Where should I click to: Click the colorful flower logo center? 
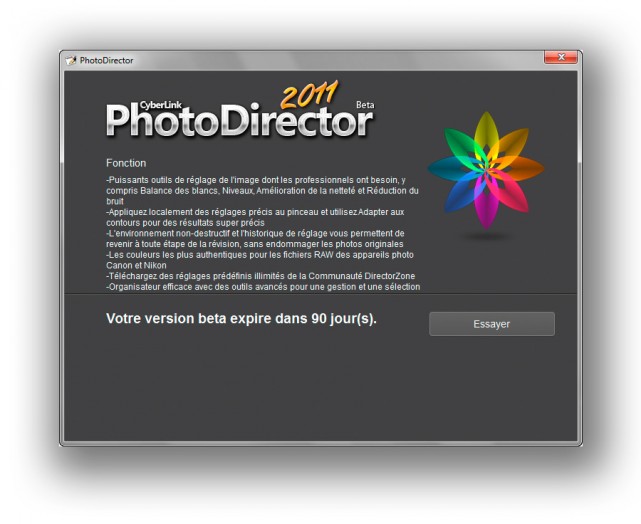(486, 169)
